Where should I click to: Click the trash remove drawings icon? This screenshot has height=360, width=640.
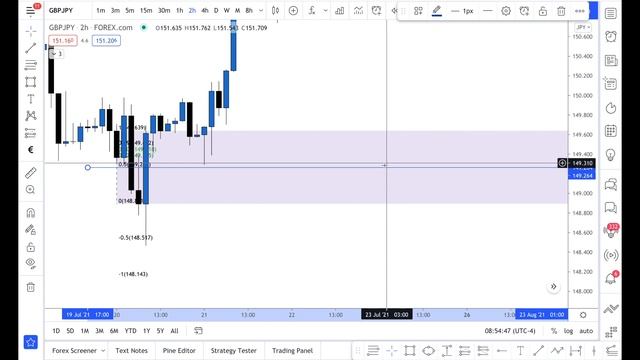click(x=31, y=287)
